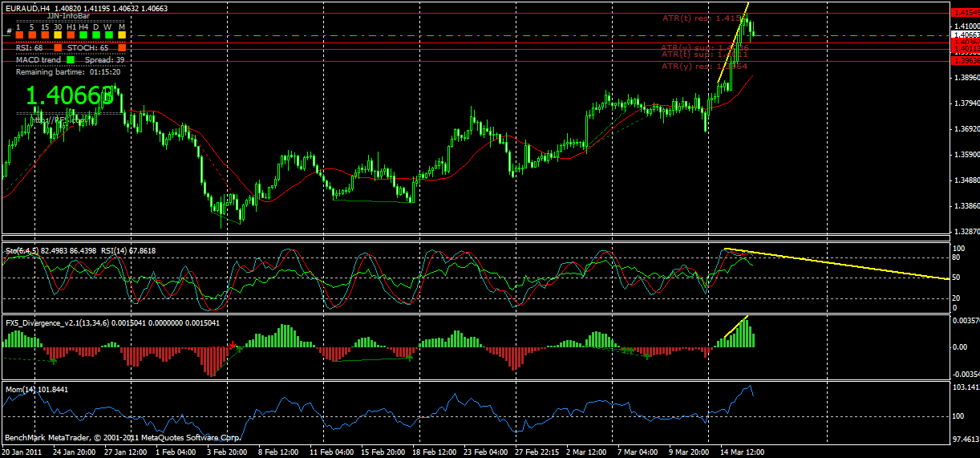Click the 18 Feb 12:00 time label
This screenshot has width=980, height=458.
point(434,452)
